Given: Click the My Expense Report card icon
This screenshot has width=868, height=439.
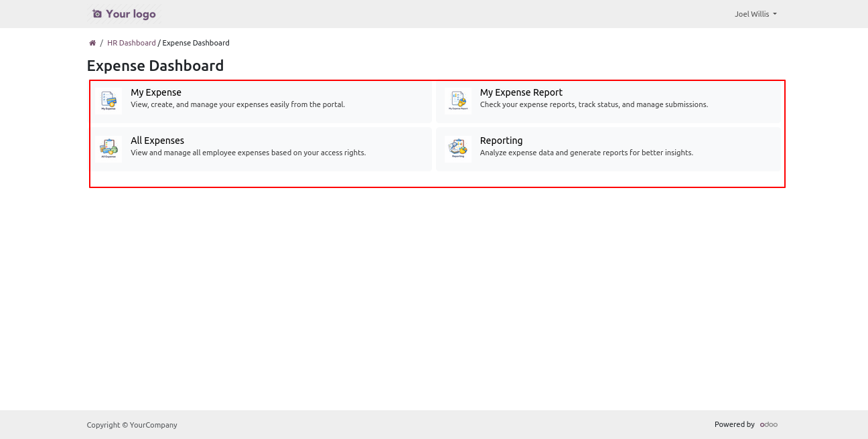Looking at the screenshot, I should [458, 100].
